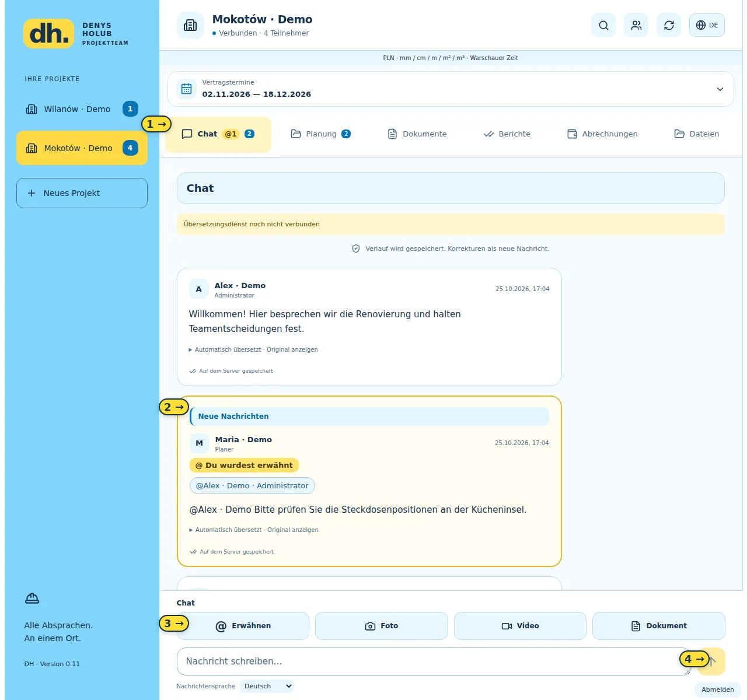Screen dimensions: 747x700
Task: Open the Dokumente tab
Action: coord(417,134)
